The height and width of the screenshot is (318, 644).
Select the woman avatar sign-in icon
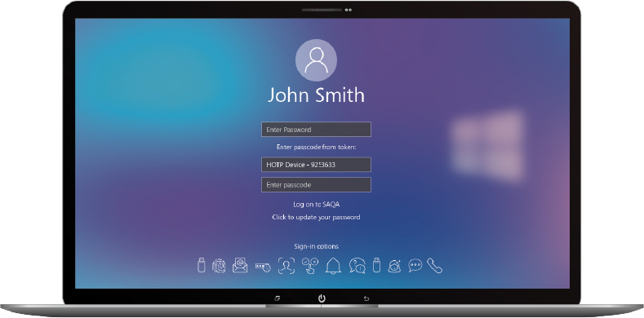tap(394, 266)
